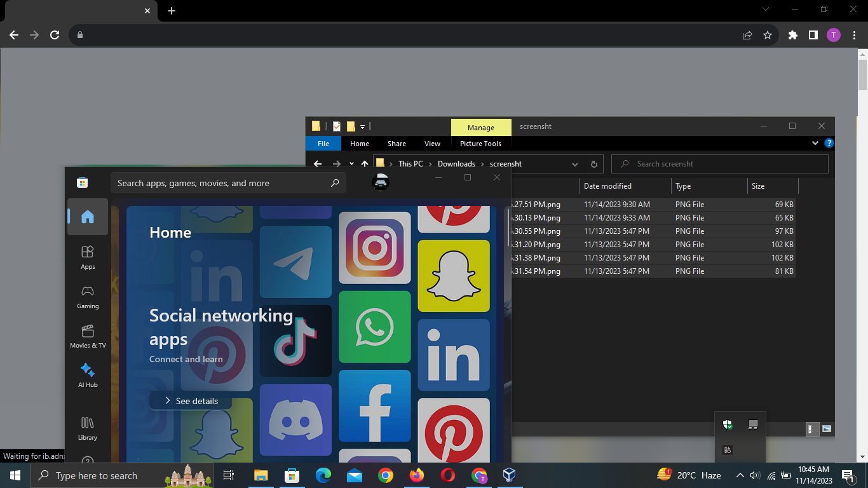Click This PC in the File Explorer breadcrumb
Viewport: 868px width, 488px height.
[410, 164]
